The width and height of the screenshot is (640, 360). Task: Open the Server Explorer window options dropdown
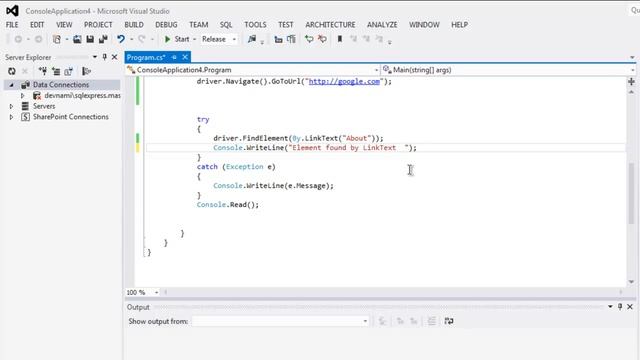point(95,57)
